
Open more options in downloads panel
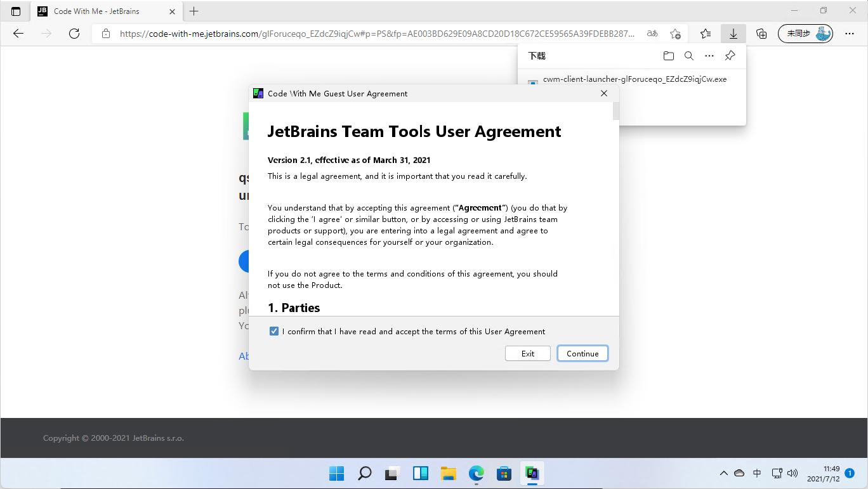point(709,56)
